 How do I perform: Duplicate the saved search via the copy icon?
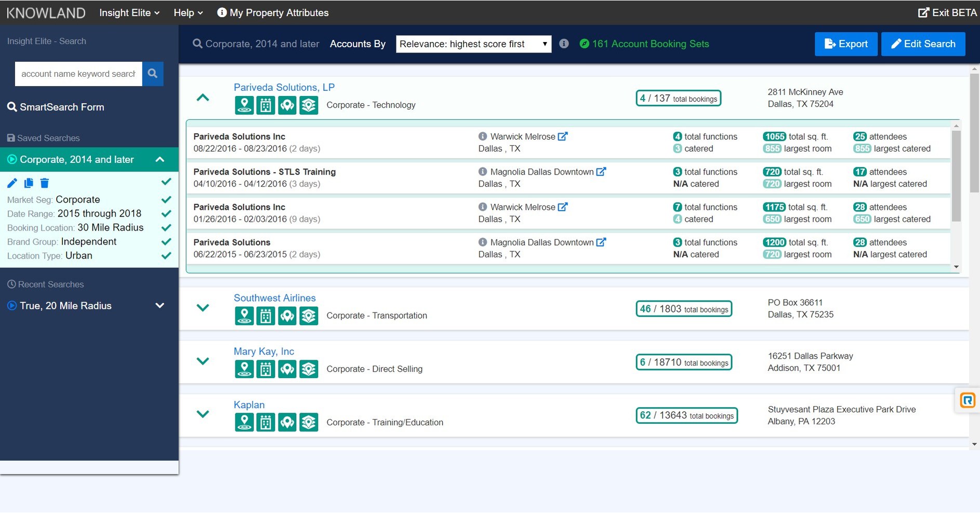pos(29,183)
